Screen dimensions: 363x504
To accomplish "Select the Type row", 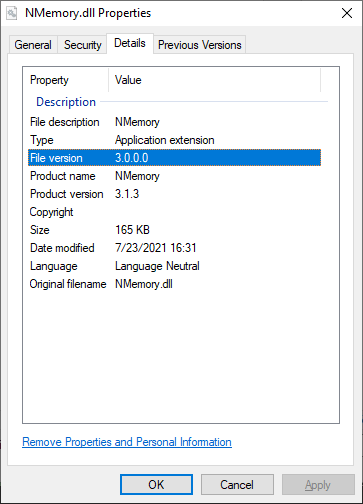I will click(174, 140).
